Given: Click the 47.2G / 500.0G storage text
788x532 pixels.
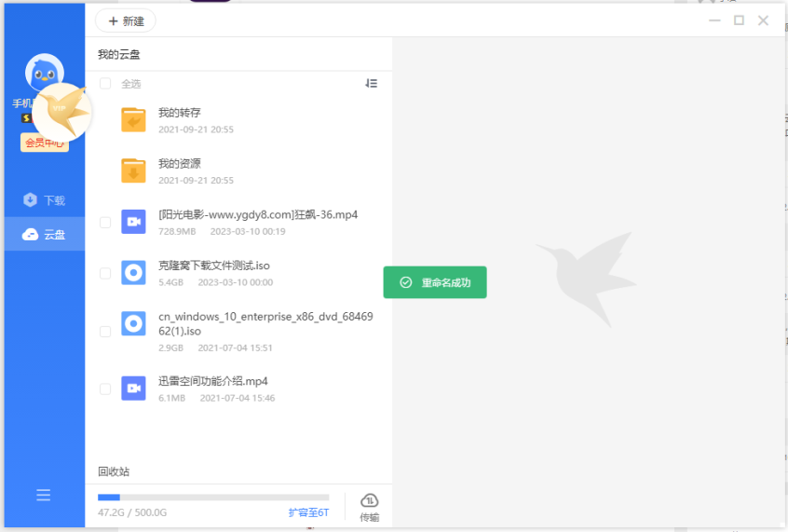Looking at the screenshot, I should 132,512.
